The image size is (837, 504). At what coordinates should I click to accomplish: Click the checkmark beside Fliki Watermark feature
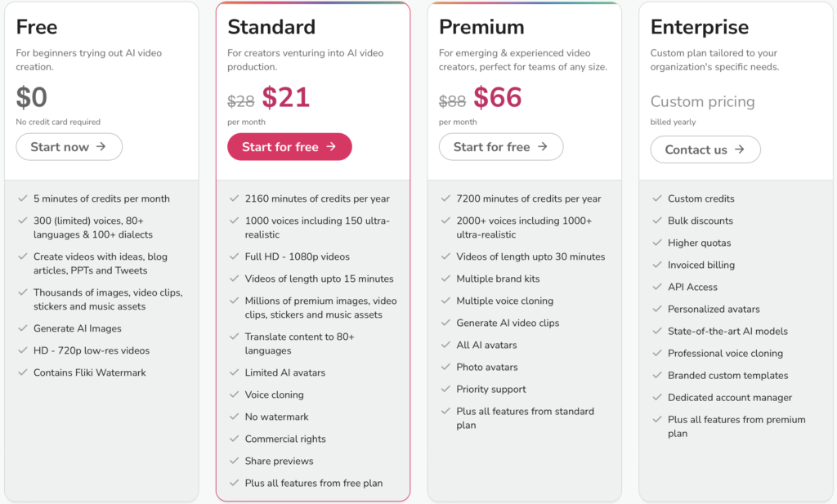coord(22,372)
